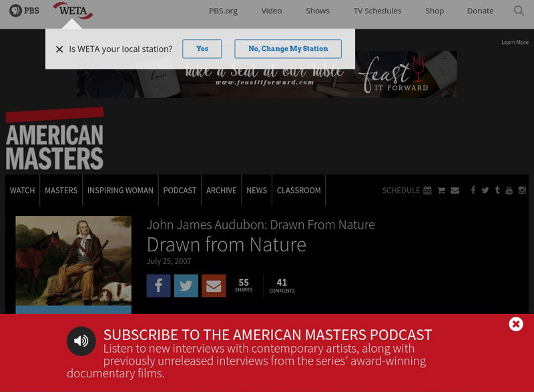534x392 pixels.
Task: Share article with blue Facebook button
Action: [158, 286]
